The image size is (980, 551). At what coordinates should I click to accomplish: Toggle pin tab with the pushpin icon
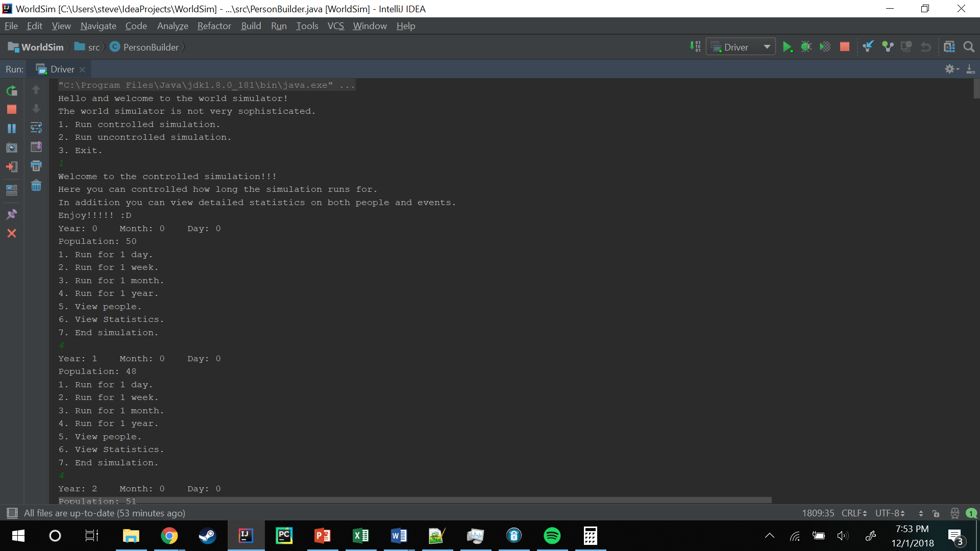click(x=12, y=214)
